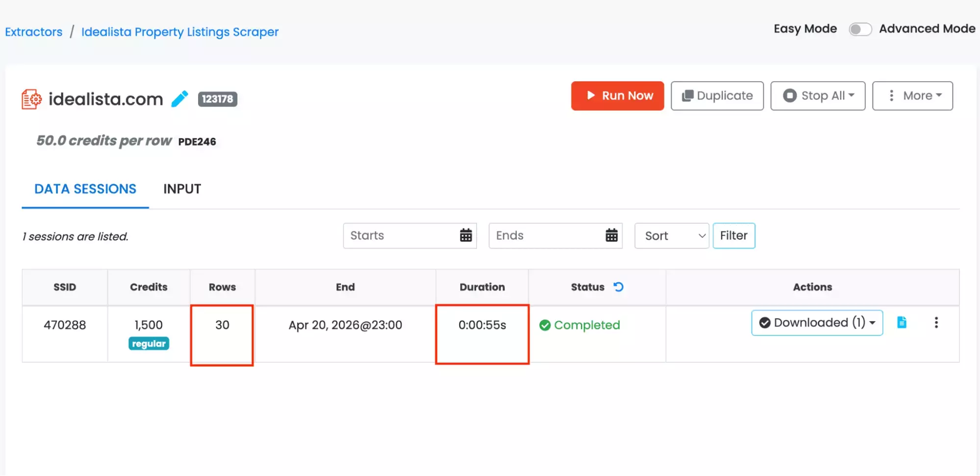Screen dimensions: 980x476
Task: Select the DATA SESSIONS tab
Action: pos(85,189)
